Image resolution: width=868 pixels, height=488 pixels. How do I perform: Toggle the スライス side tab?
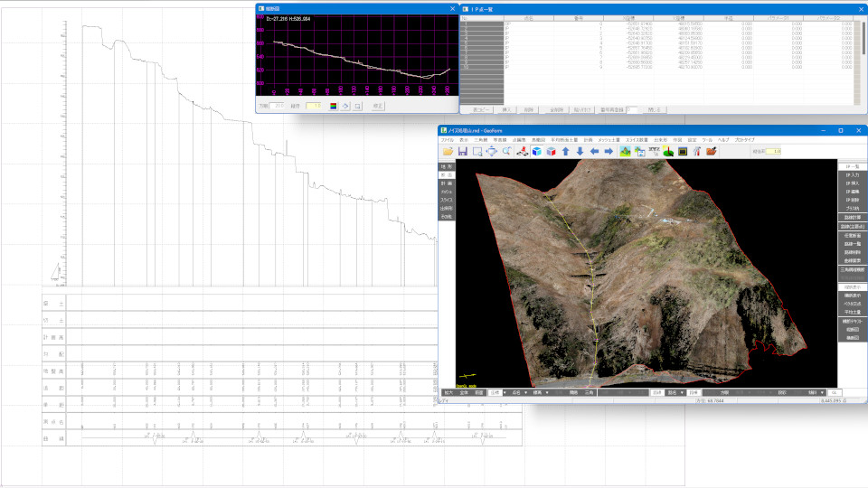click(446, 200)
